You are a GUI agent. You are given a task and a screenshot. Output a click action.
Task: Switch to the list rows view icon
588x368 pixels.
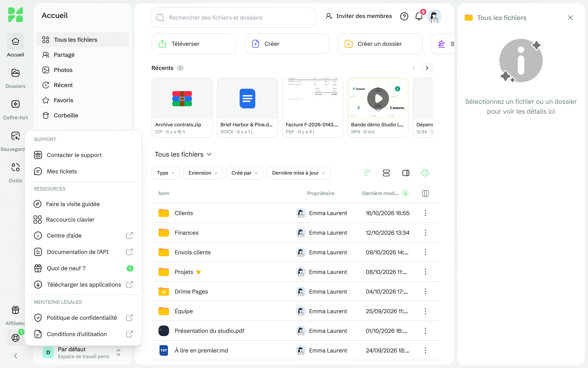click(x=386, y=173)
